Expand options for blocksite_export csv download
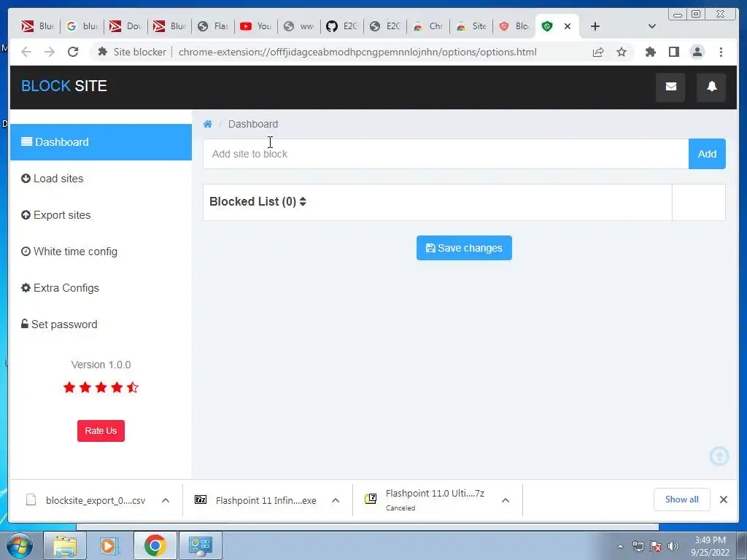The height and width of the screenshot is (560, 747). [166, 500]
